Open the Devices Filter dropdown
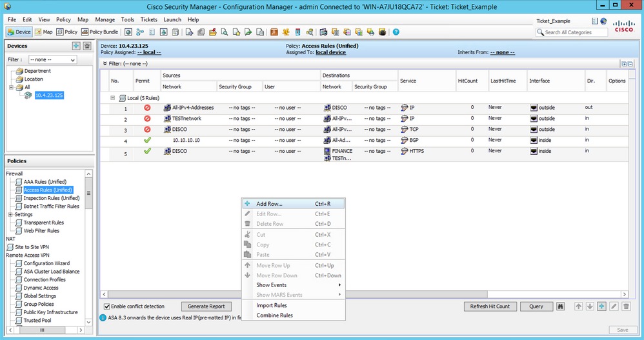The width and height of the screenshot is (644, 340). click(52, 60)
